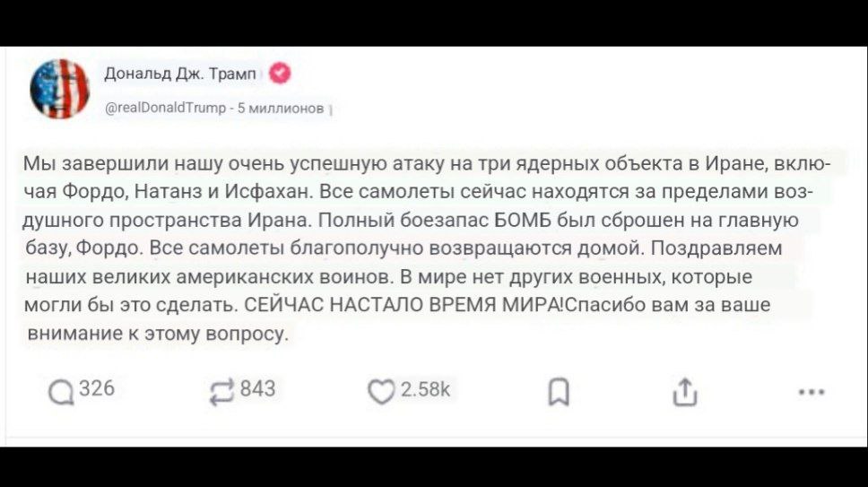
Task: Bookmark this post
Action: (x=554, y=393)
